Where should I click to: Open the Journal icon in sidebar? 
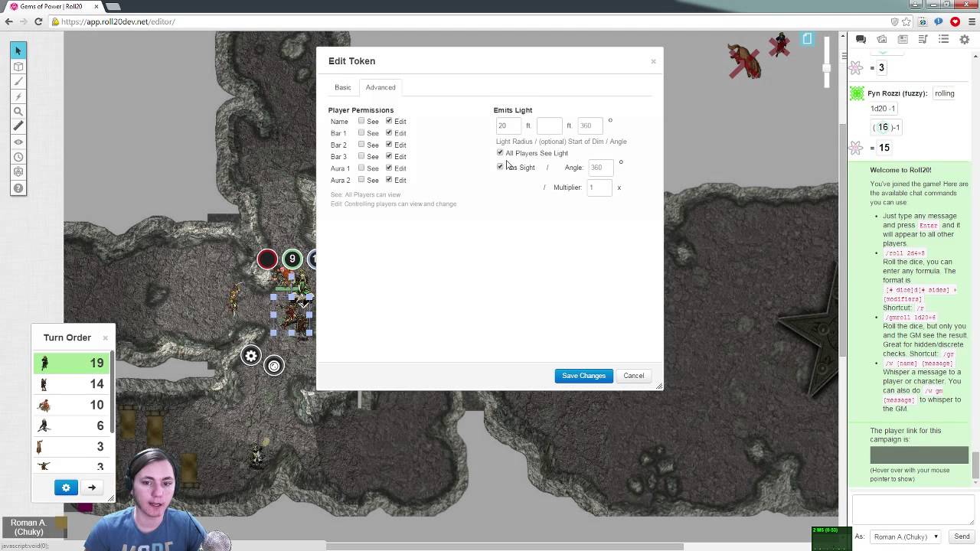(x=902, y=40)
